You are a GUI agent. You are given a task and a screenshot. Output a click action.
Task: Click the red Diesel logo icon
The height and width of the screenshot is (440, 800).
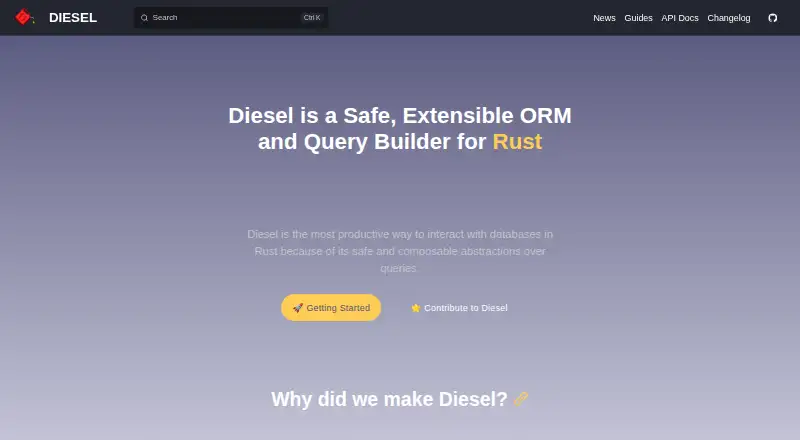pyautogui.click(x=24, y=17)
